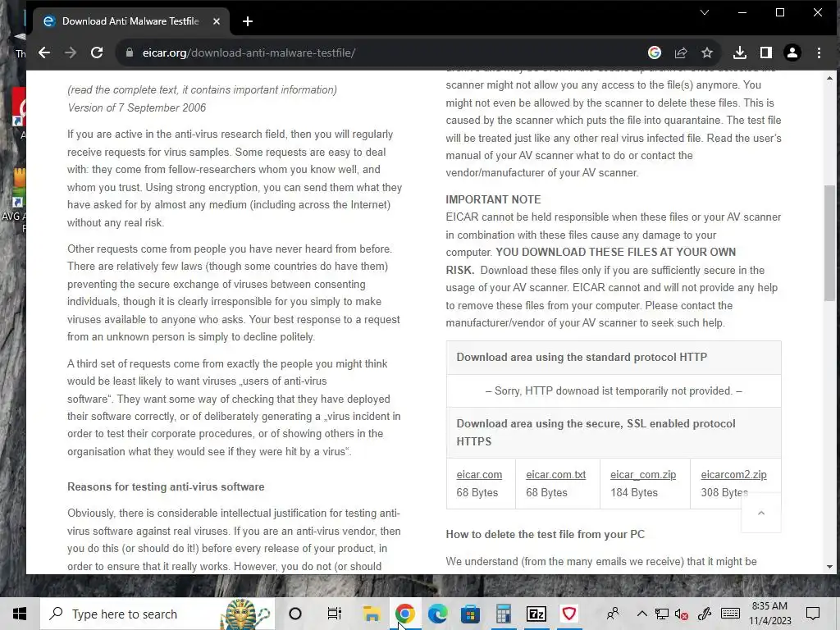The image size is (840, 630).
Task: Open Chrome downloads panel
Action: tap(740, 52)
